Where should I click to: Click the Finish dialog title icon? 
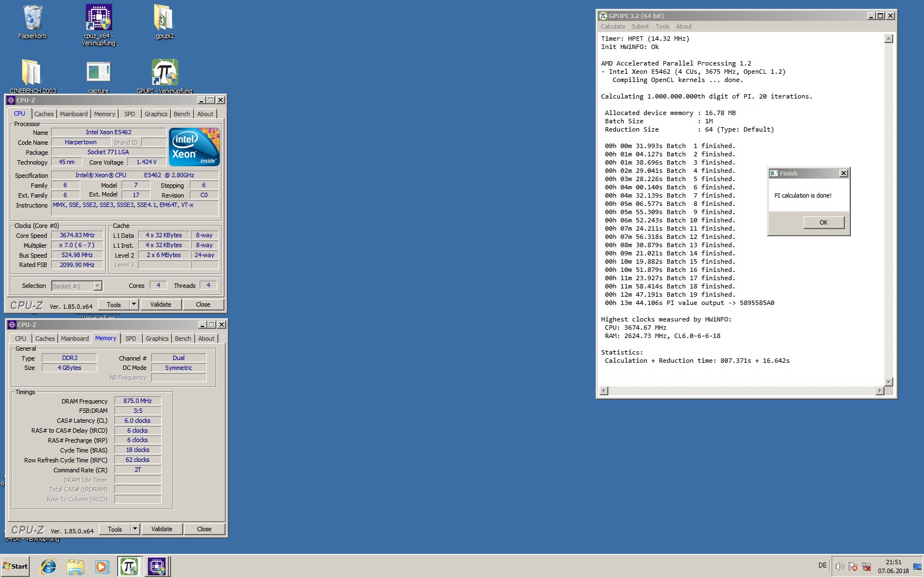coord(774,173)
